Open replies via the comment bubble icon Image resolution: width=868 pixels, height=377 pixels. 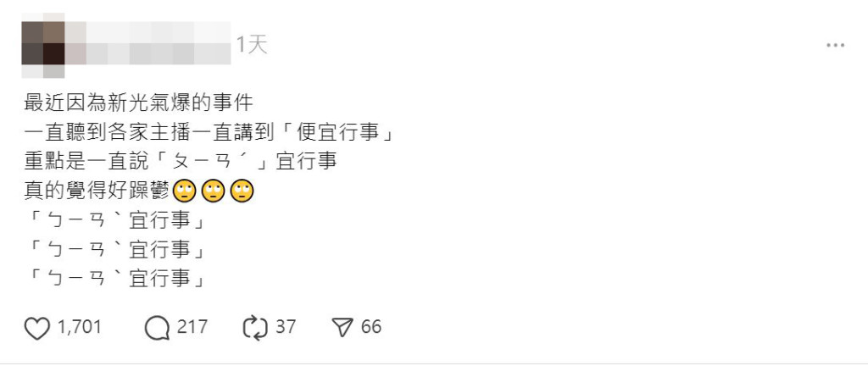(x=157, y=328)
